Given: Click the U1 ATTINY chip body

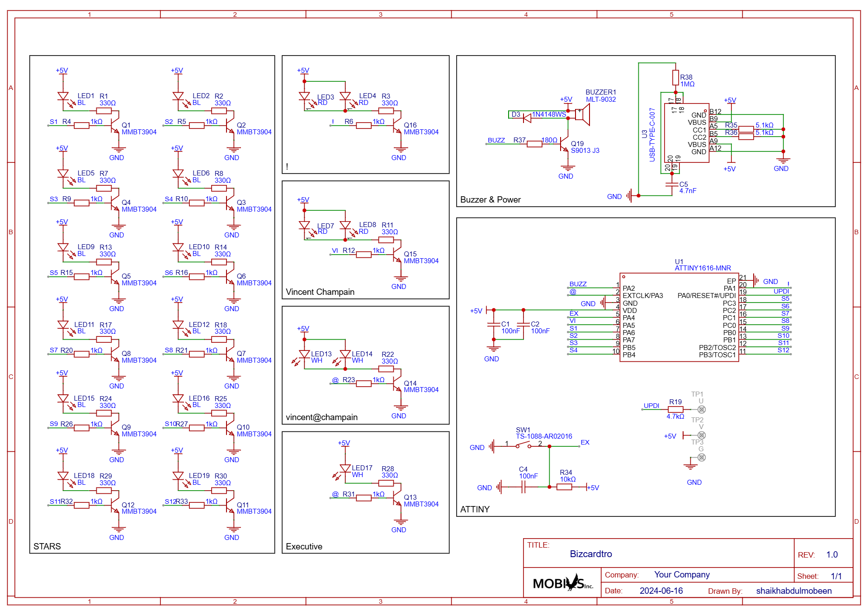Looking at the screenshot, I should point(679,317).
